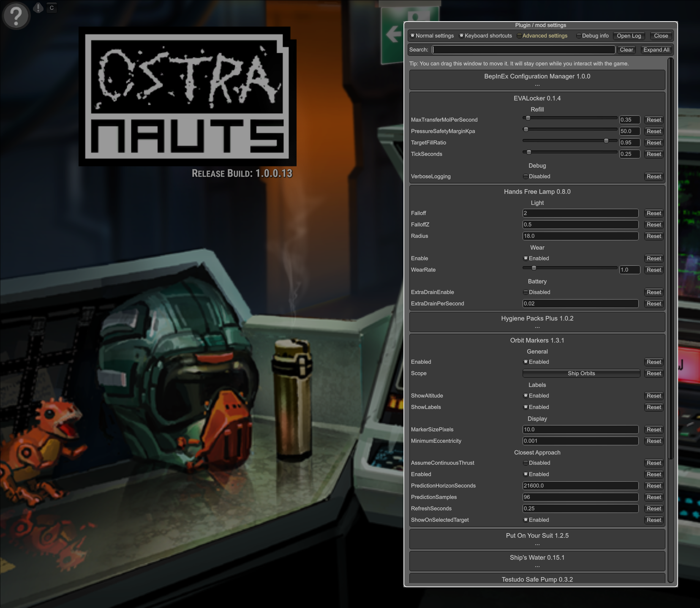Enable ExtraDrainEnable toggle

[x=537, y=292]
